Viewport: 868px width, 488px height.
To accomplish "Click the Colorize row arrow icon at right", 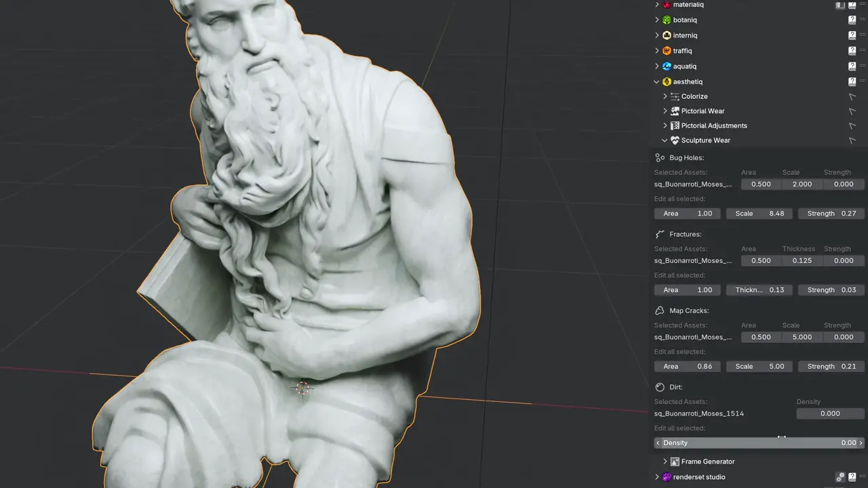I will point(852,97).
